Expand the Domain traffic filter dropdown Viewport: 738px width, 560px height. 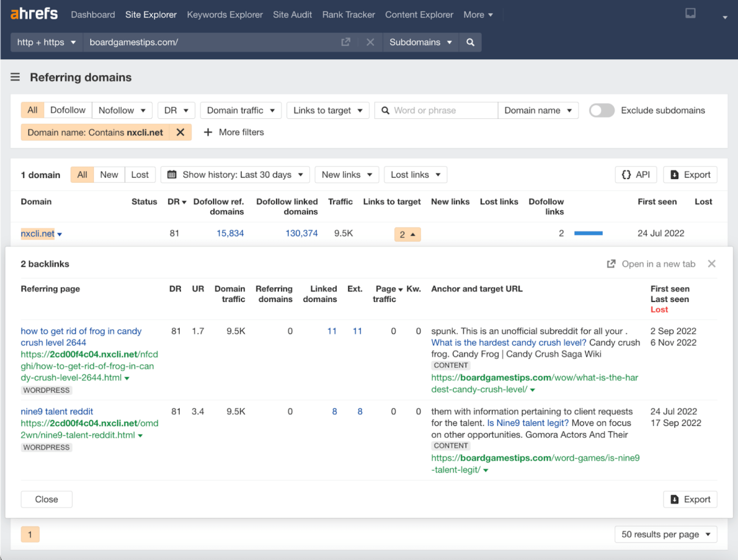click(x=240, y=110)
